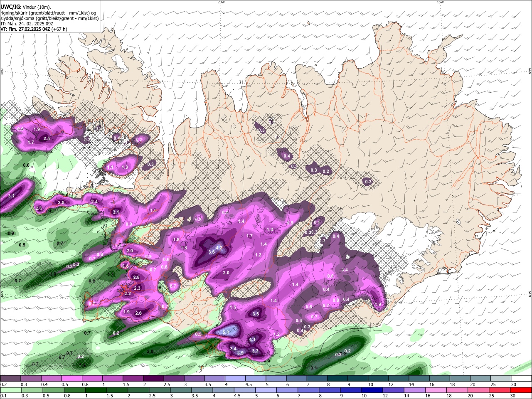Click the '15W' longitude label
This screenshot has height=399, width=532.
[x=440, y=2]
